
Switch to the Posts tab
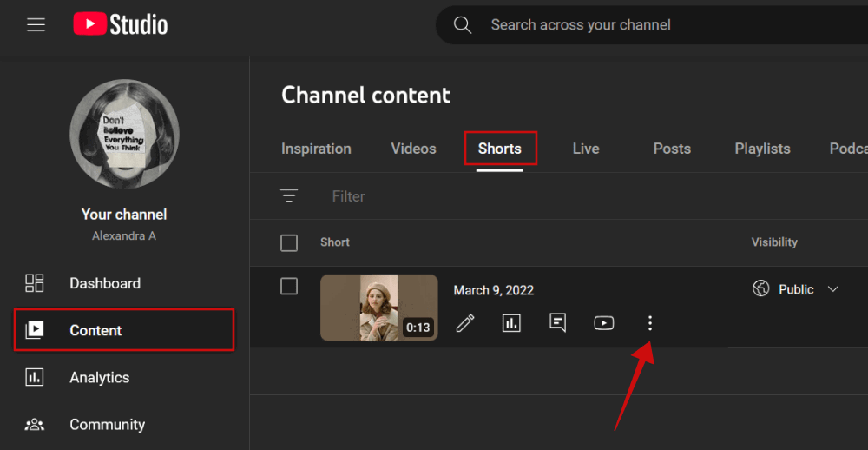tap(672, 149)
